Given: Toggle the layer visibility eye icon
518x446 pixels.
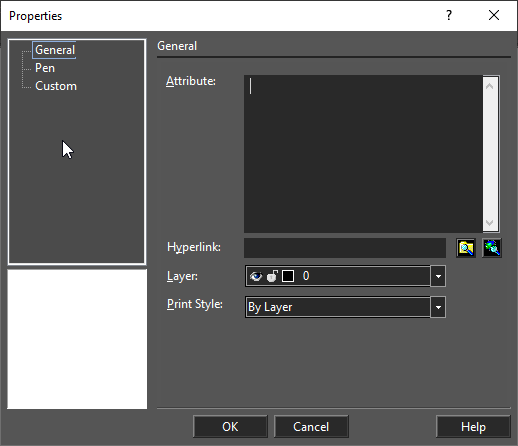Looking at the screenshot, I should 256,276.
